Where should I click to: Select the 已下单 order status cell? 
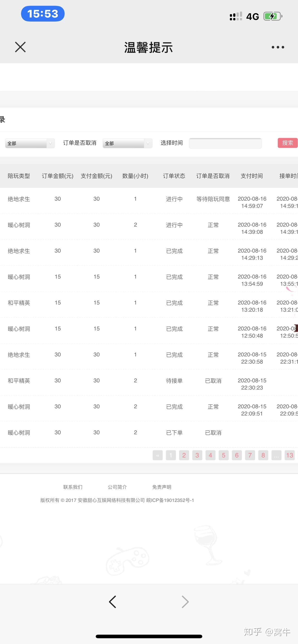point(174,433)
